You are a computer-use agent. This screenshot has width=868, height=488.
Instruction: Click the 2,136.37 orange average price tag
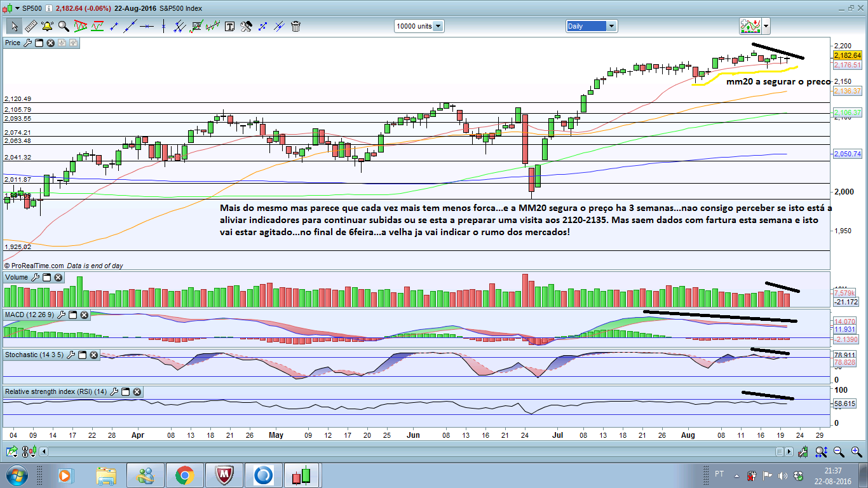pyautogui.click(x=847, y=91)
